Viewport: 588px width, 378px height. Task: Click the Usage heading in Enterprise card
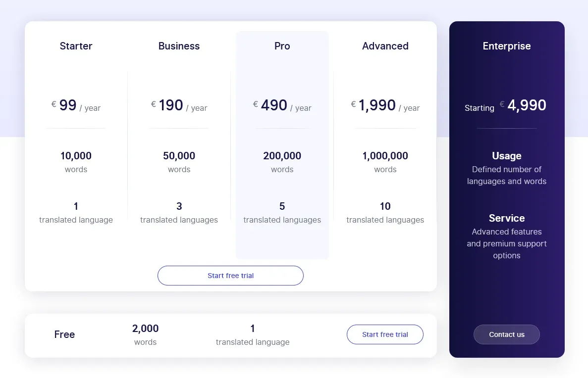(x=506, y=156)
